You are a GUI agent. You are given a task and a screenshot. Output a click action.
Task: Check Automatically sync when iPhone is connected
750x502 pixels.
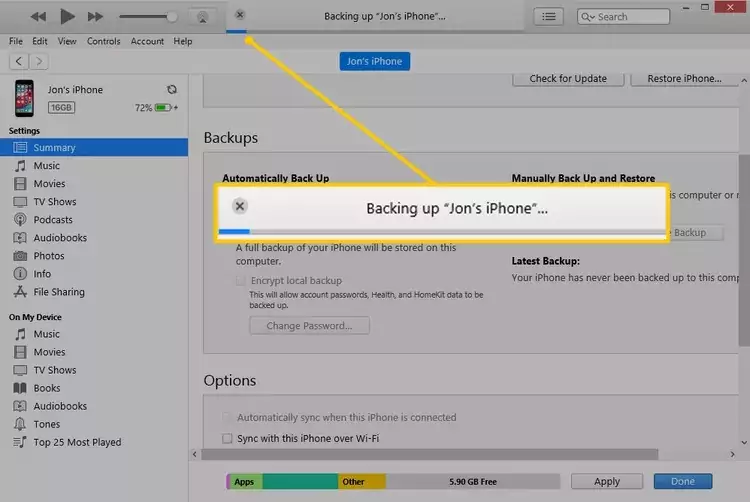tap(227, 417)
